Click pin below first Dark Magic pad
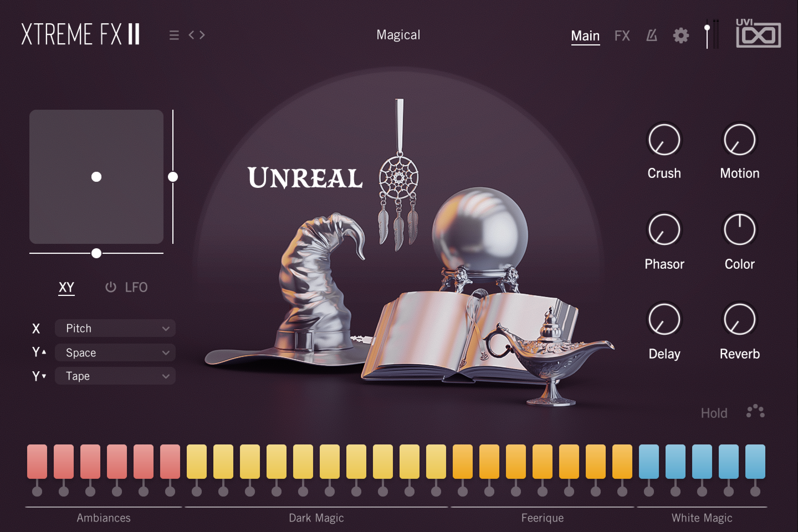 click(196, 491)
